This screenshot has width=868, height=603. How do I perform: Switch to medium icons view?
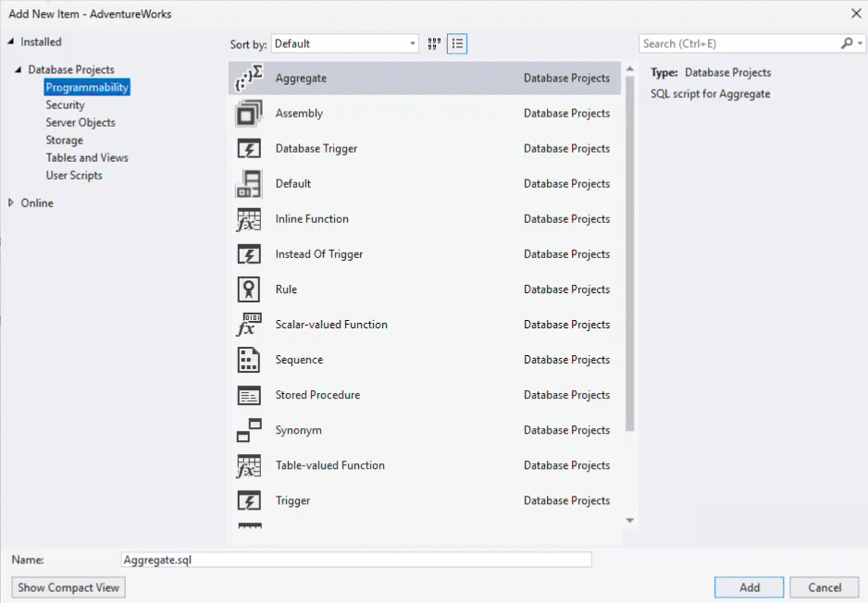click(x=433, y=43)
